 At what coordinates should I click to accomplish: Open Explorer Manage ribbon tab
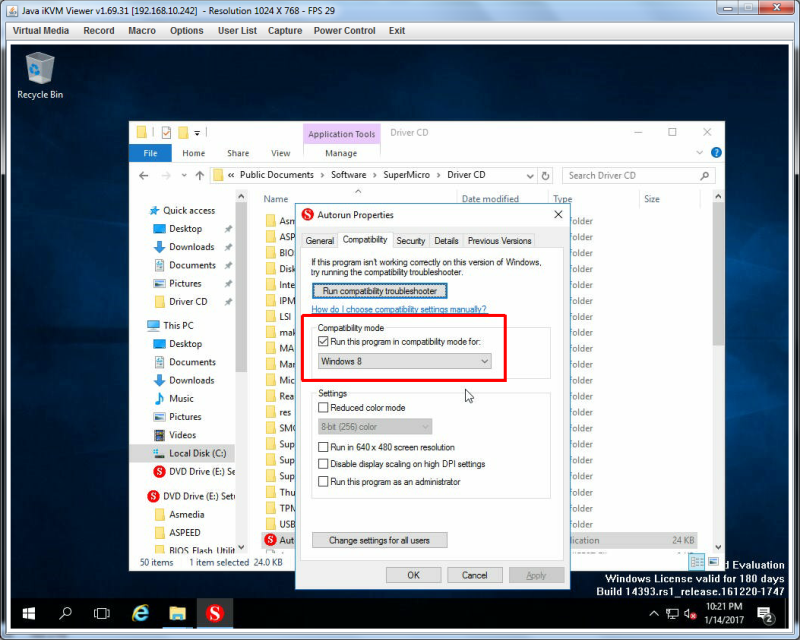[x=341, y=153]
